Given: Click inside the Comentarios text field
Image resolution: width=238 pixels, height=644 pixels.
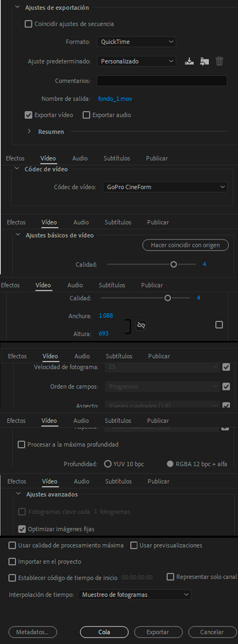Looking at the screenshot, I should pos(162,80).
